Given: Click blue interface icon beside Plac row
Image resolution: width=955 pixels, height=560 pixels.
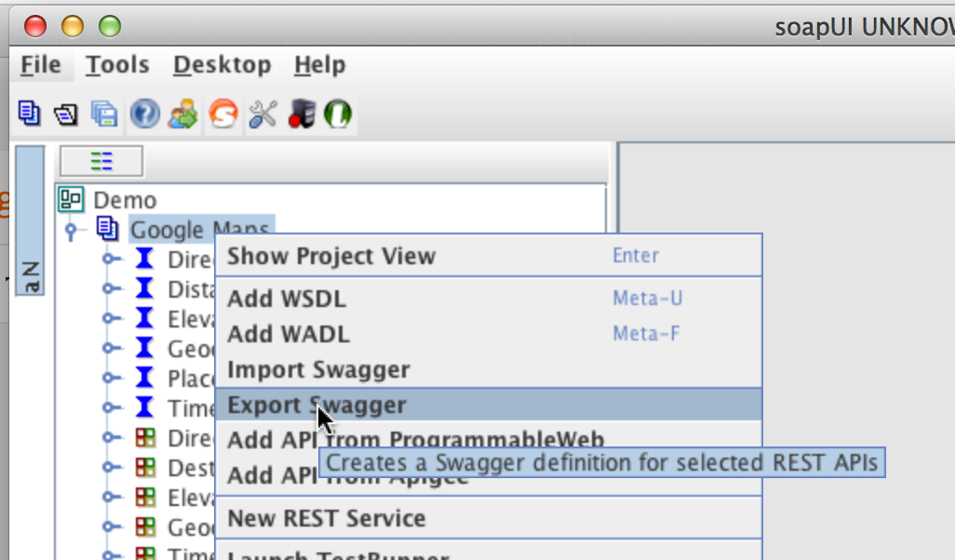Looking at the screenshot, I should coord(144,378).
